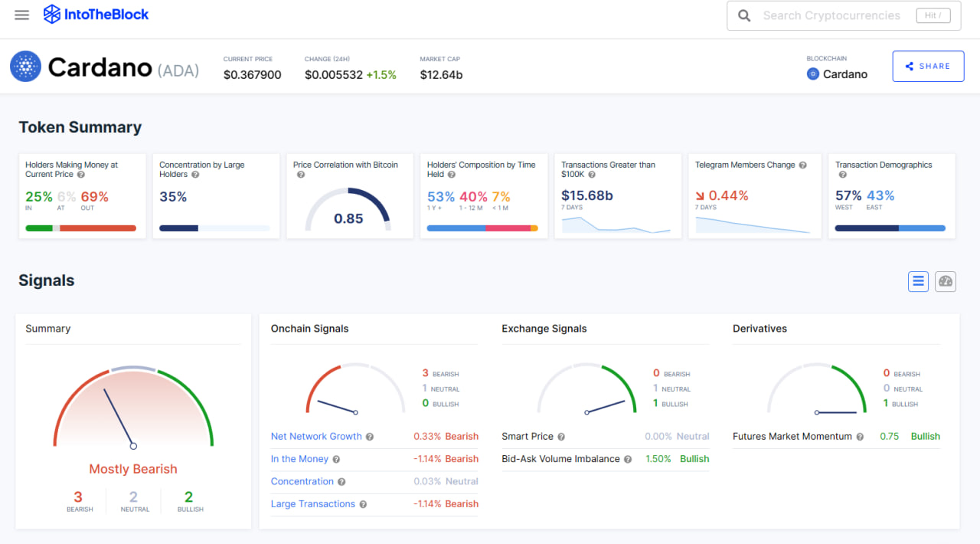
Task: Click the Bitcoin correlation 0.85 gauge
Action: (x=348, y=208)
